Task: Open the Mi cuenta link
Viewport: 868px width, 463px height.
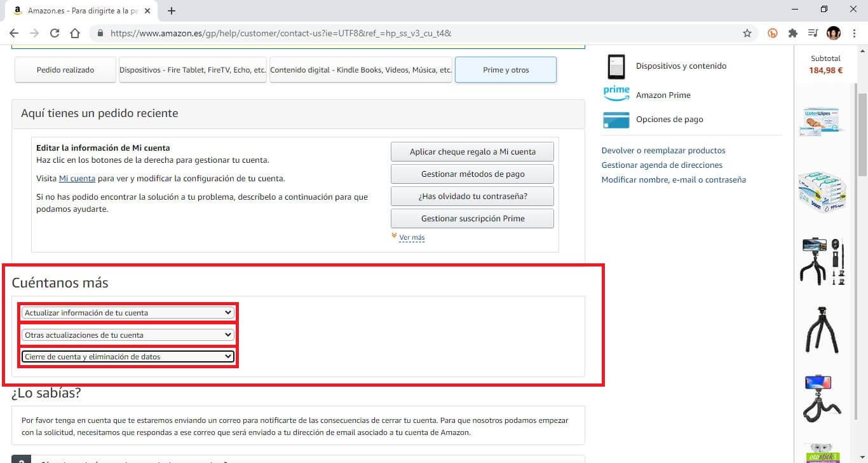Action: click(77, 179)
